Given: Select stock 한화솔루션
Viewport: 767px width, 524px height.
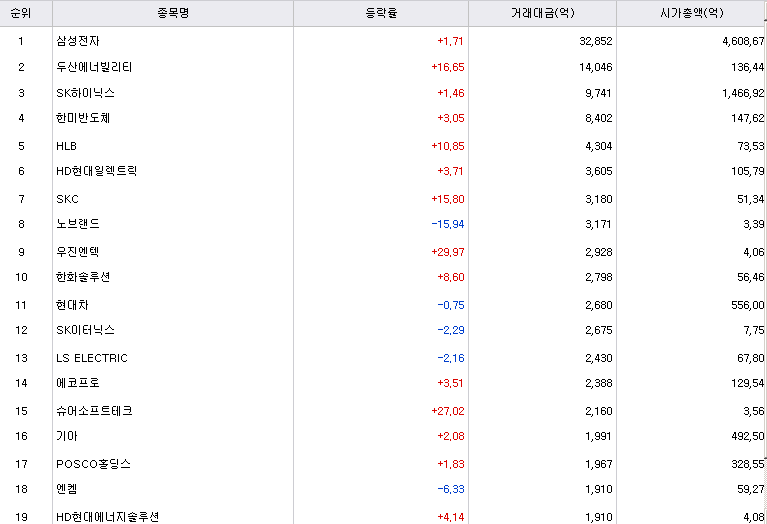Looking at the screenshot, I should [x=83, y=277].
